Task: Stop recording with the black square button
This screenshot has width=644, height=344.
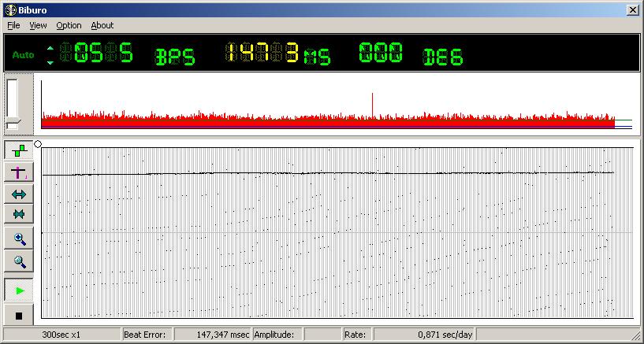Action: (19, 316)
